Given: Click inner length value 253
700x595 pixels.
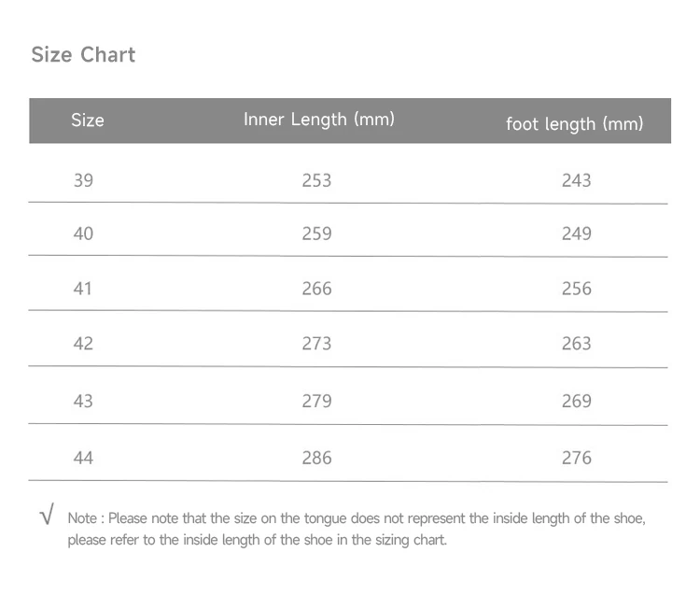Looking at the screenshot, I should pyautogui.click(x=316, y=180).
